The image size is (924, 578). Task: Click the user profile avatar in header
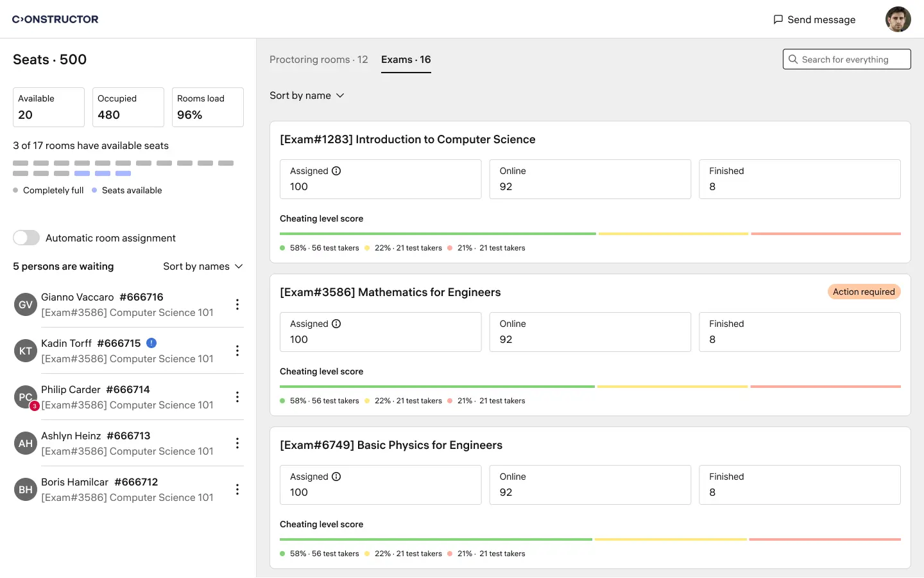pos(898,19)
